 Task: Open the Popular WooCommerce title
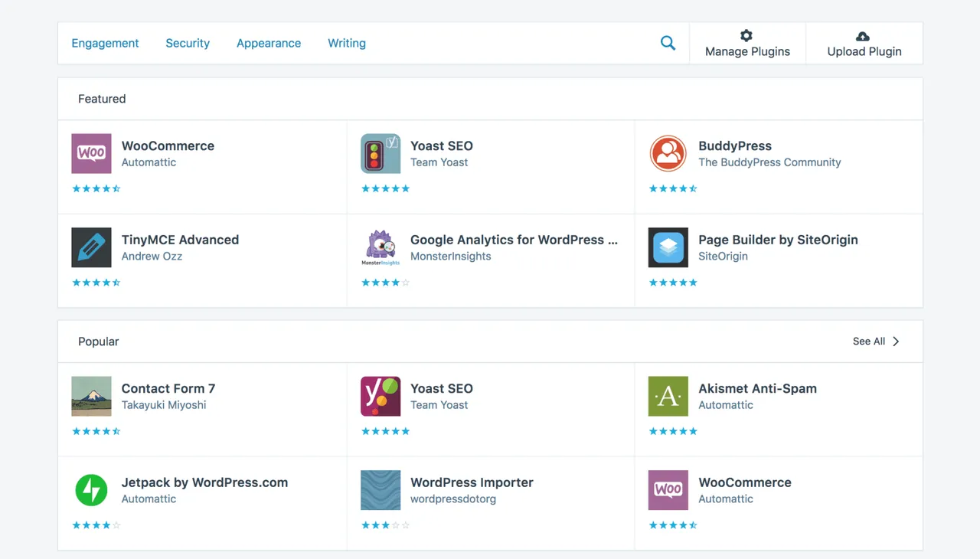point(745,482)
